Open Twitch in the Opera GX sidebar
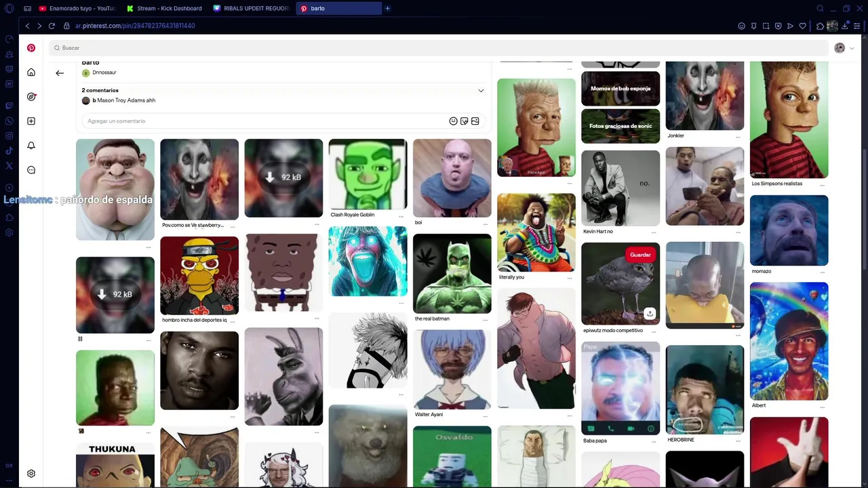868x488 pixels. point(9,106)
